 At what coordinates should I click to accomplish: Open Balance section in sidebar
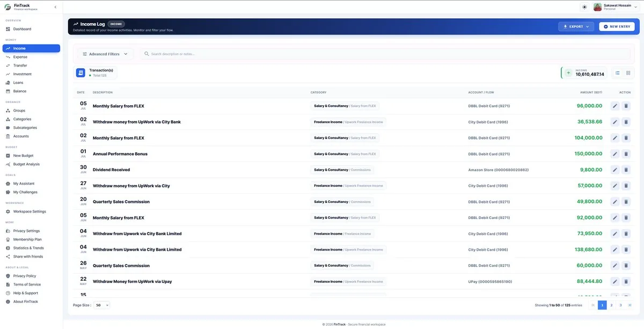pos(31,91)
